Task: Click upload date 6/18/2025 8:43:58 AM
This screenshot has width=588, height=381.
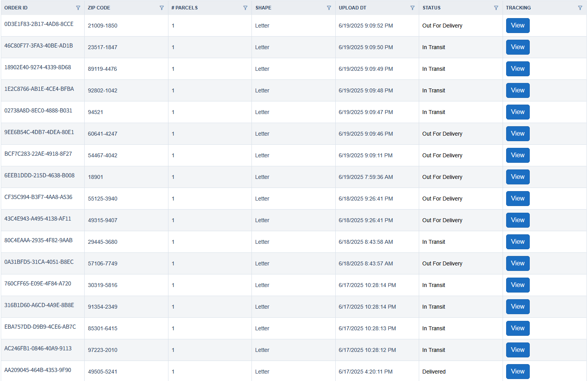Action: (366, 242)
